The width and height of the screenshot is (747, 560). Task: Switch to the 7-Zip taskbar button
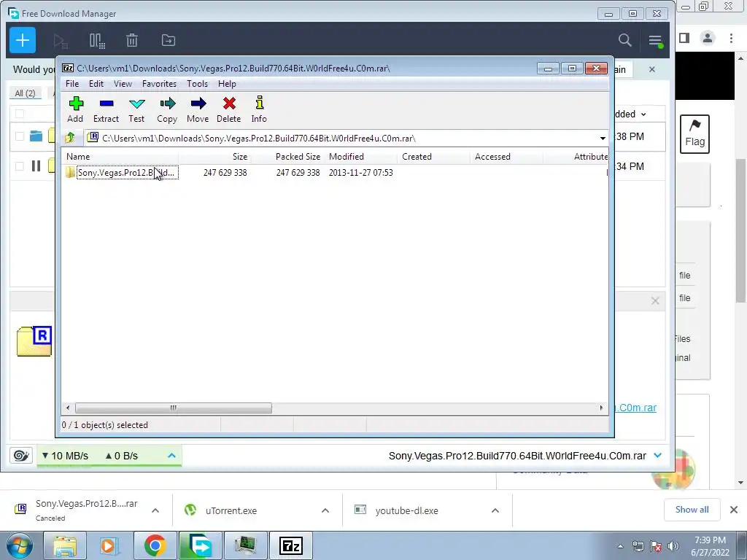291,545
